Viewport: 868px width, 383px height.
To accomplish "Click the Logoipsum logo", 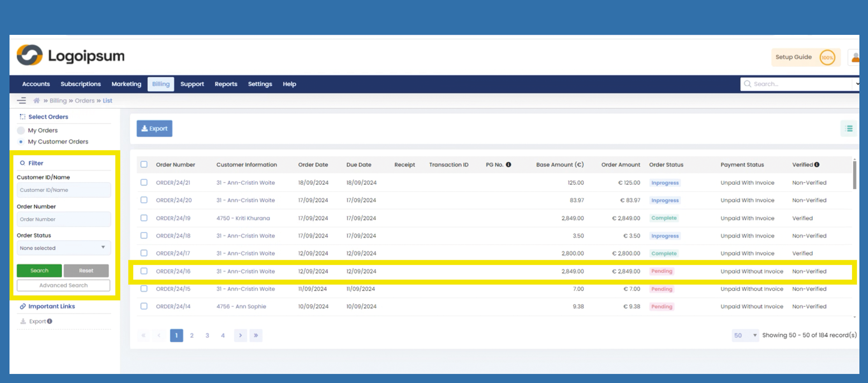I will tap(71, 56).
